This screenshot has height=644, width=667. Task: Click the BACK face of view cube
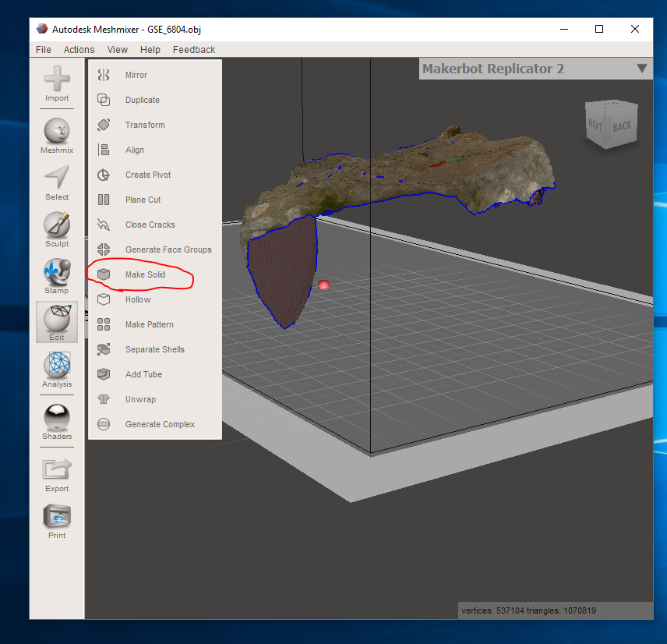click(620, 126)
